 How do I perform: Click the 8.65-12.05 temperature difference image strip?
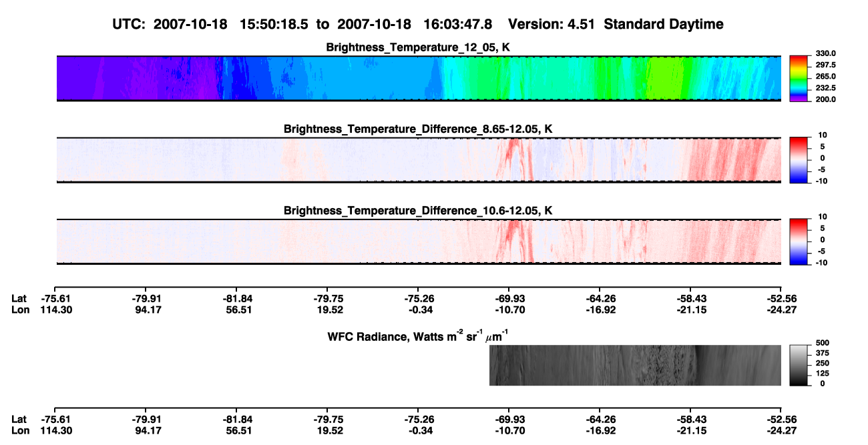419,159
